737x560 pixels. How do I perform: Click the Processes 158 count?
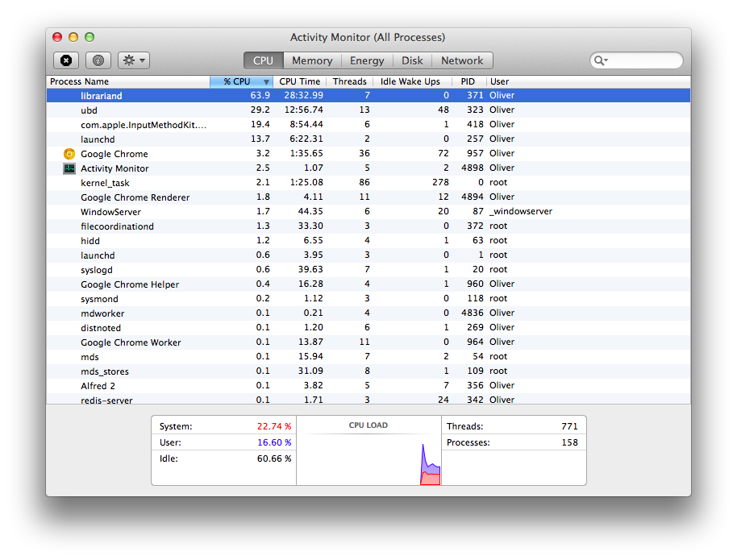(x=569, y=442)
